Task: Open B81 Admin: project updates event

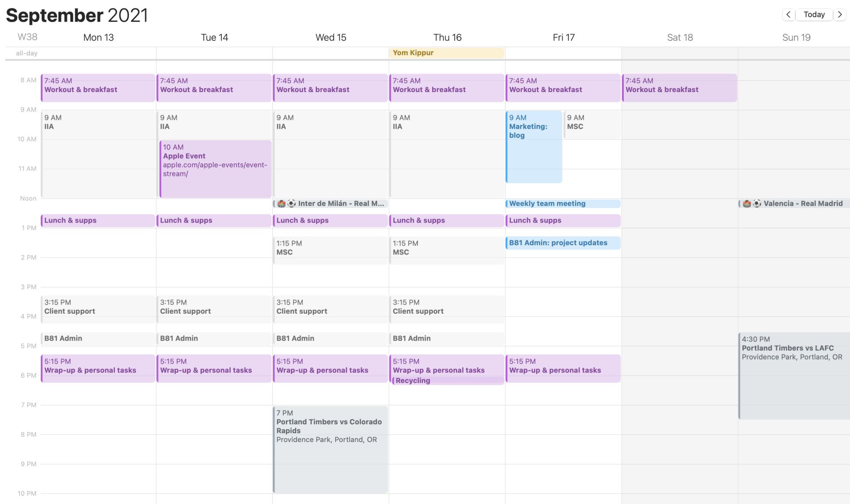Action: pos(563,242)
